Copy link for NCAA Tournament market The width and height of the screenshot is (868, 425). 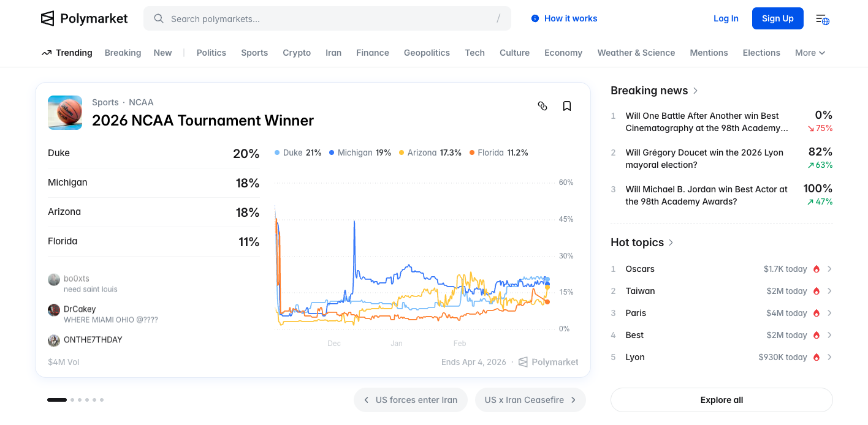pyautogui.click(x=542, y=106)
